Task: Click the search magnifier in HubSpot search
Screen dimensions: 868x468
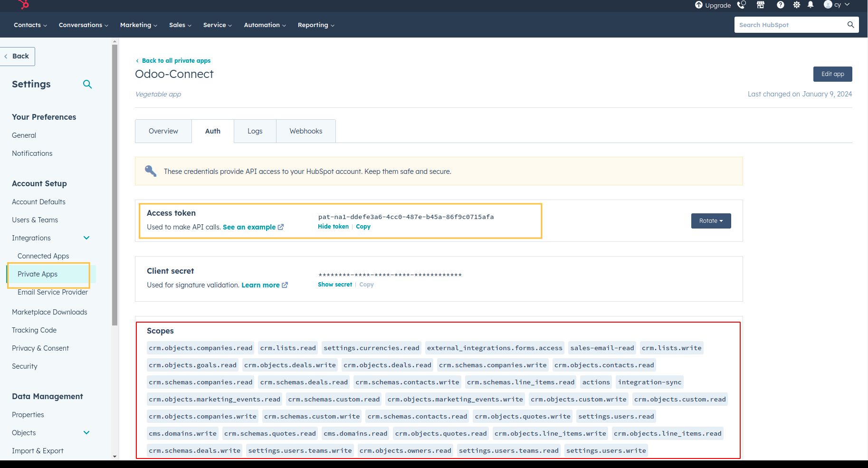Action: click(850, 25)
